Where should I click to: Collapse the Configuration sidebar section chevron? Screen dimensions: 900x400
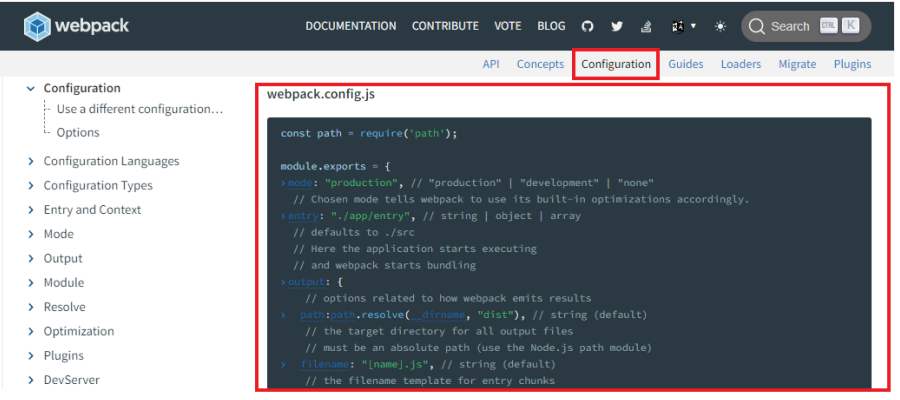coord(31,88)
